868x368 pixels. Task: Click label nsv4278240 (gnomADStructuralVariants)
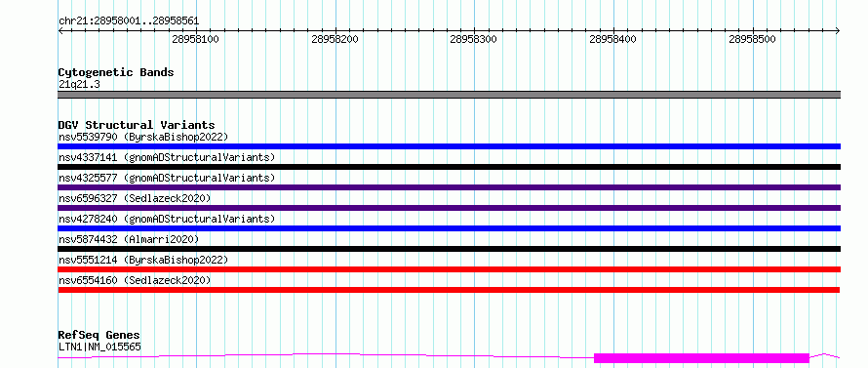(167, 219)
